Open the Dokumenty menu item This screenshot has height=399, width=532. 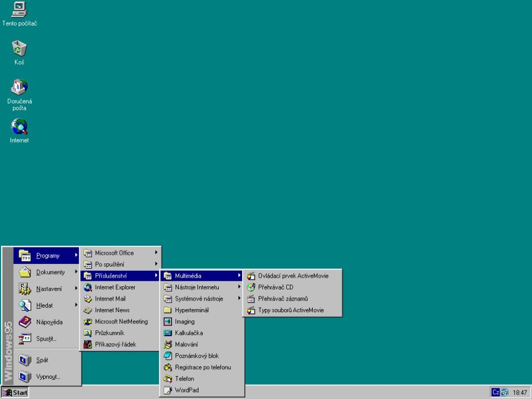point(46,272)
